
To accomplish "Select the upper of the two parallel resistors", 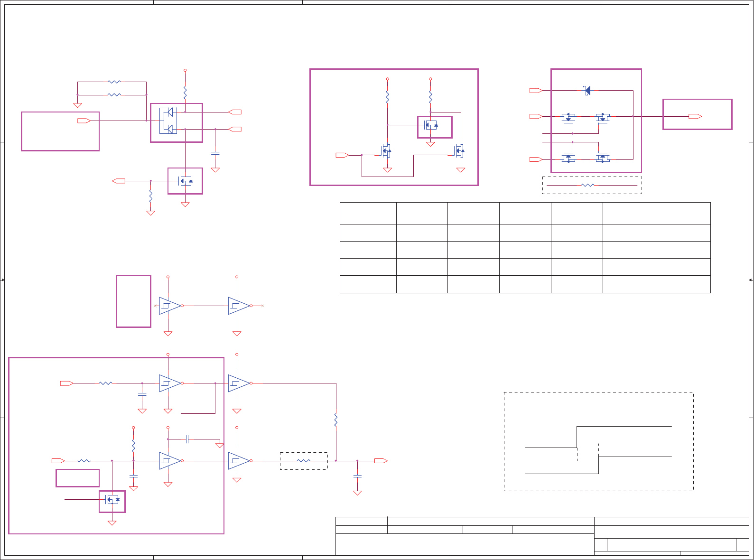I will tap(114, 82).
